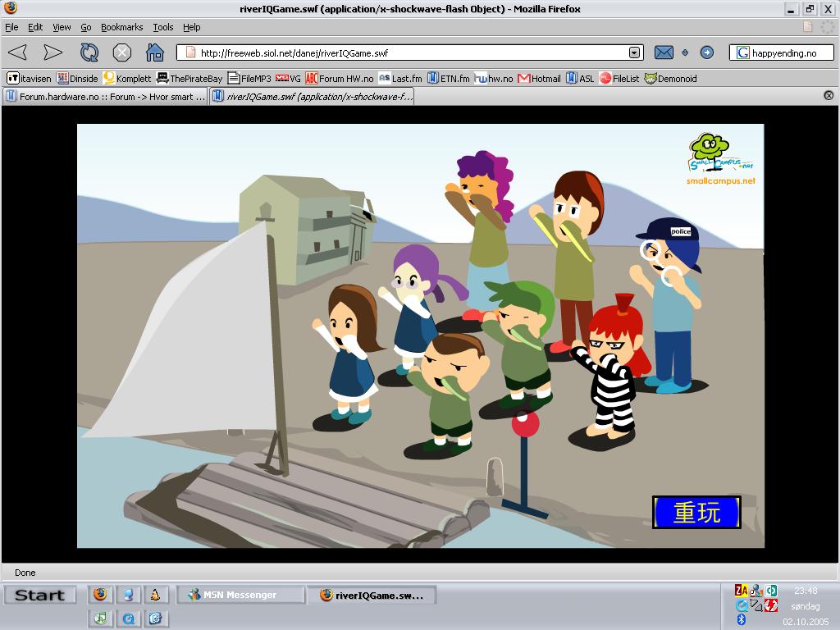Click the green music note quick launch icon
The height and width of the screenshot is (630, 840).
pyautogui.click(x=100, y=618)
